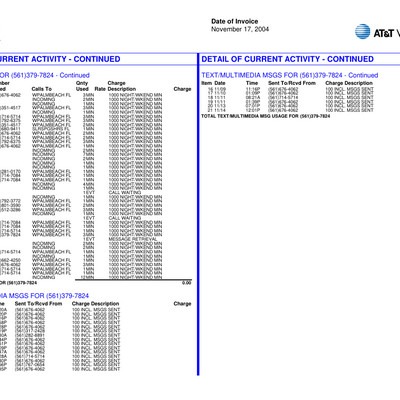Select the invoice date 'November 17, 2004'
Image resolution: width=400 pixels, height=400 pixels.
pos(240,29)
